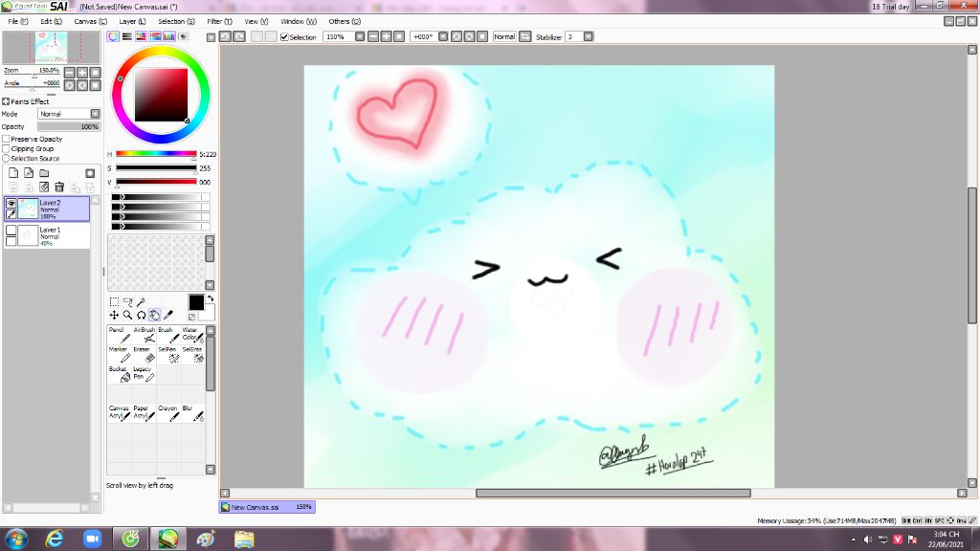
Task: Select the Legacy Pen tool
Action: 144,374
